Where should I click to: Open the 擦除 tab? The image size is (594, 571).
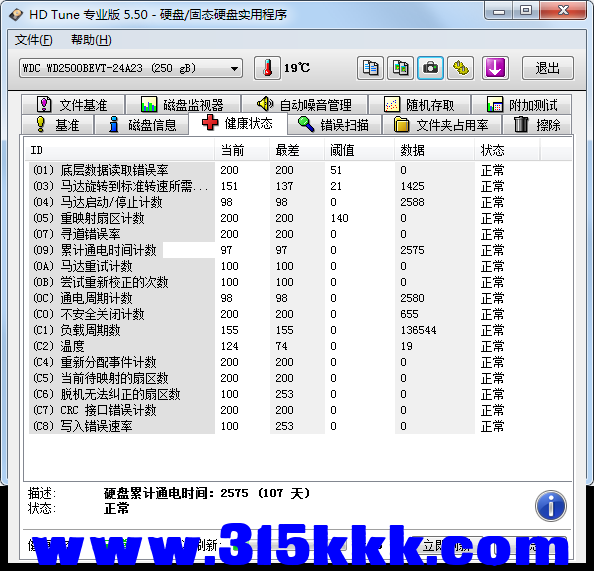pos(537,125)
